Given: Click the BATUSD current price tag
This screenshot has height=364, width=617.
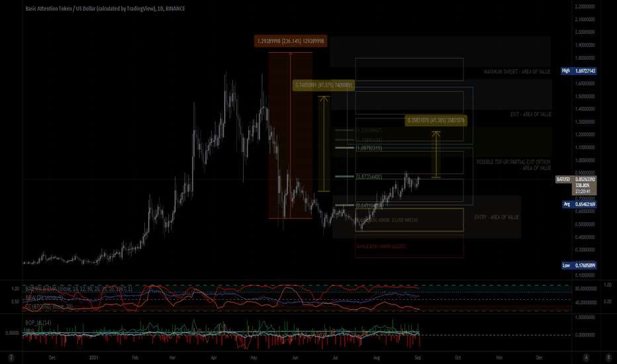Looking at the screenshot, I should click(x=576, y=185).
